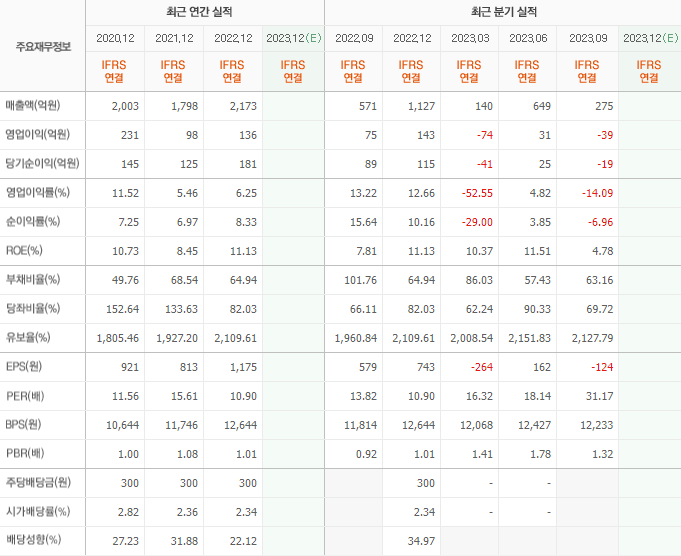Select the 부채비율(%) row label
This screenshot has width=681, height=556.
pyautogui.click(x=33, y=280)
